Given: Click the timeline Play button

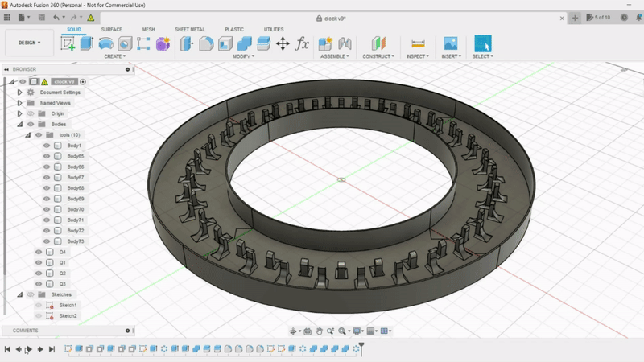Looking at the screenshot, I should 29,349.
